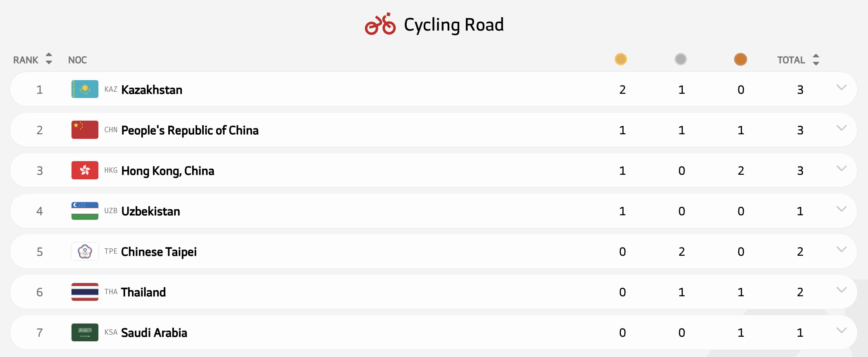This screenshot has height=357, width=868.
Task: Click the Hong Kong, China flag icon
Action: coord(85,170)
